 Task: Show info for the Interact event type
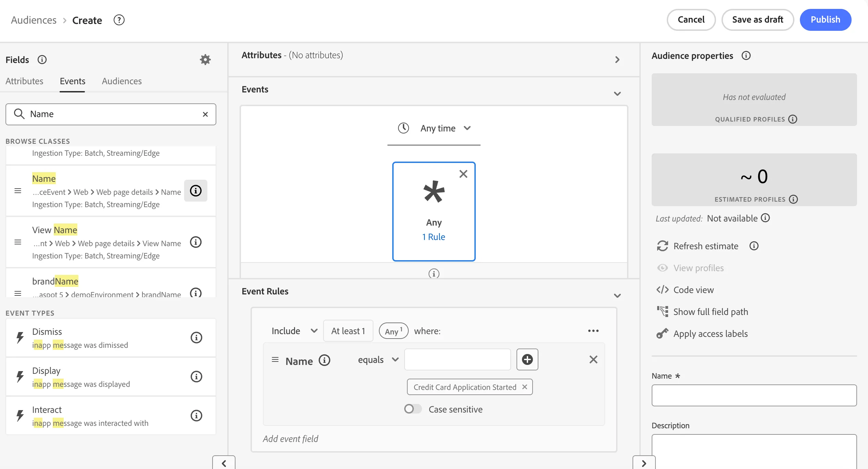pyautogui.click(x=196, y=416)
